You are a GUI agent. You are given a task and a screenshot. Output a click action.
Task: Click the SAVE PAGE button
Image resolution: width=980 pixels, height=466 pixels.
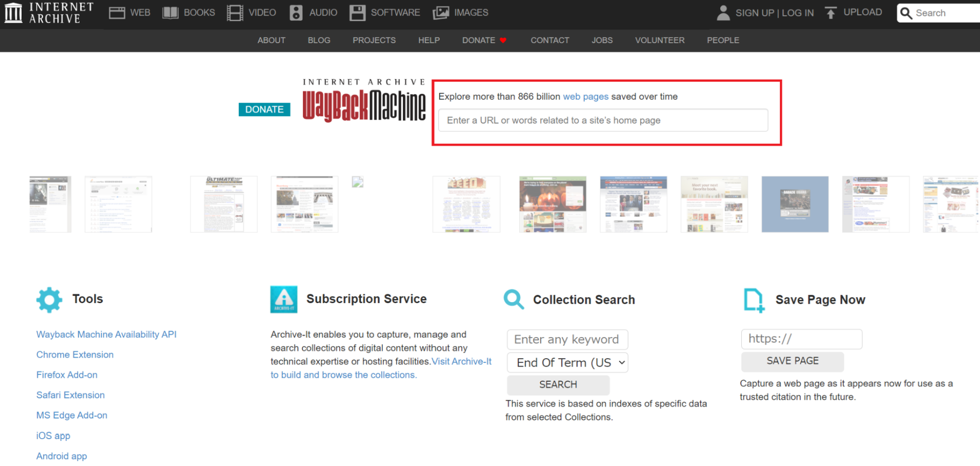coord(792,361)
